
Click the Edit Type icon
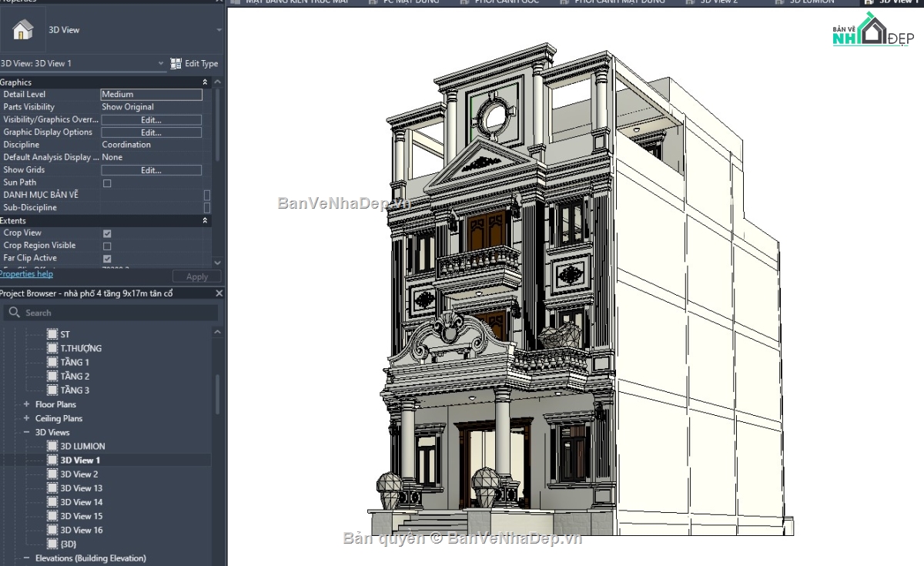coord(176,63)
